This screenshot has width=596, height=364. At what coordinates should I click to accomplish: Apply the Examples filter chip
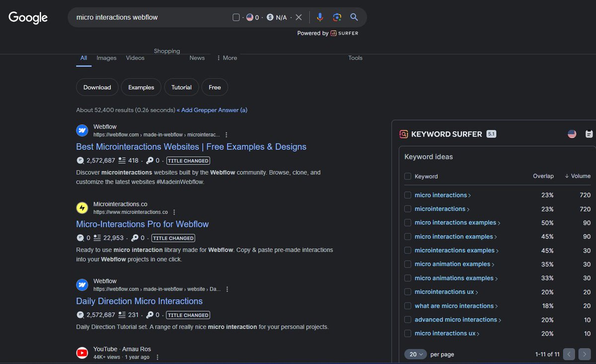click(141, 87)
